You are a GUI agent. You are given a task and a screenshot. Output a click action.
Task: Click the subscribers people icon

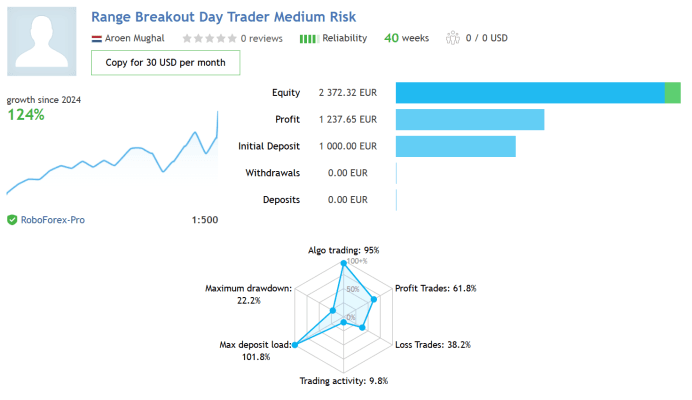coord(452,38)
